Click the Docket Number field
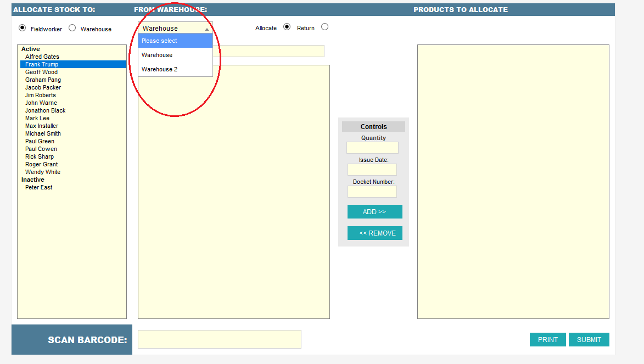 tap(372, 192)
